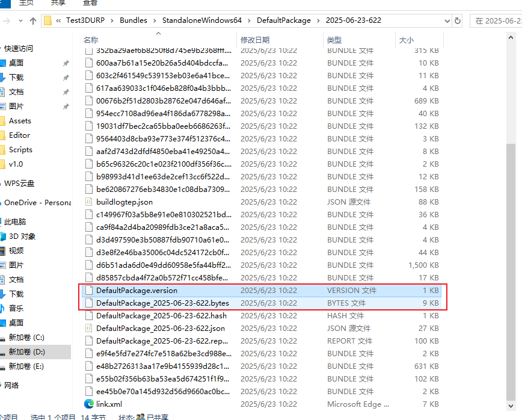The image size is (522, 420).
Task: Switch to the 共享 ribbon tab
Action: click(58, 4)
